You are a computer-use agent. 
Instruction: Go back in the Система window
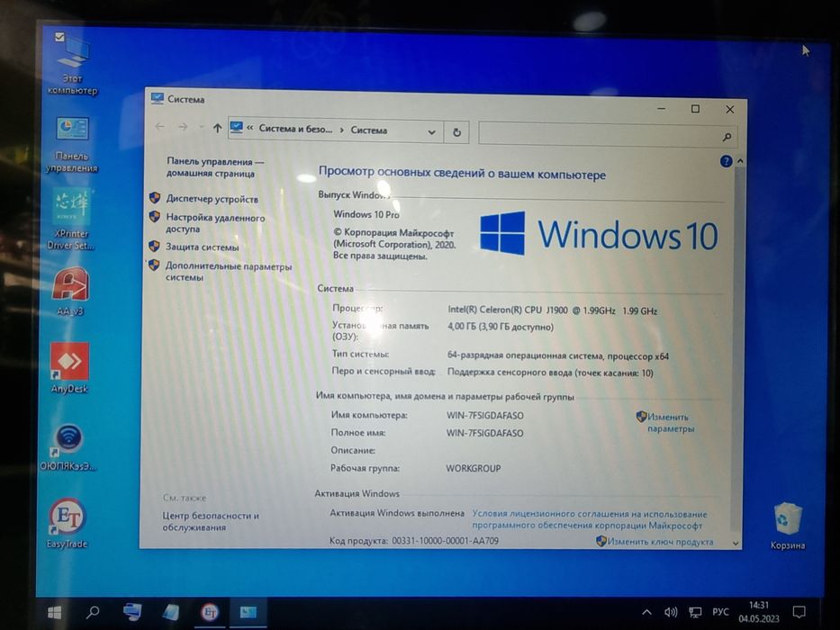pos(159,127)
